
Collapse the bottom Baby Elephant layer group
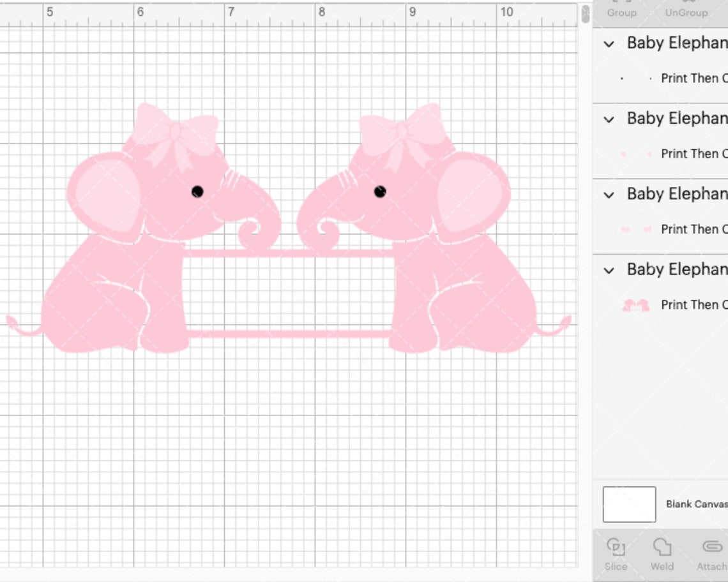[608, 270]
